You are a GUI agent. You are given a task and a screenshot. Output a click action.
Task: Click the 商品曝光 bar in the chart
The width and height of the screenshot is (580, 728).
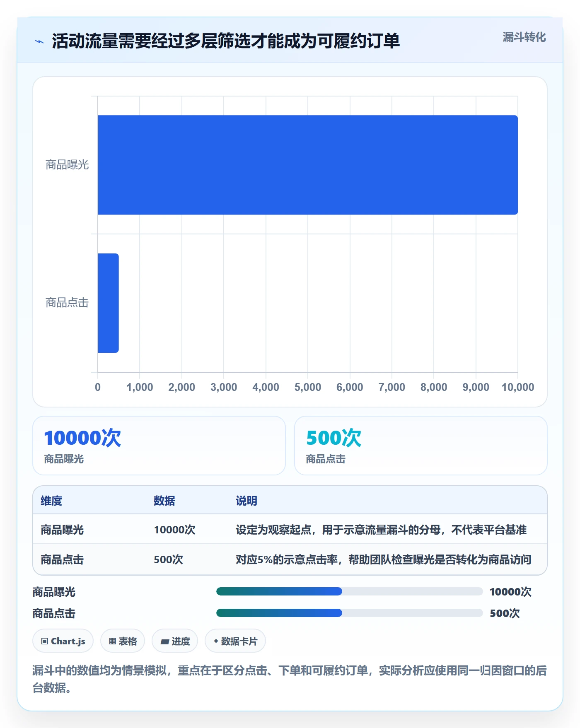(x=308, y=165)
